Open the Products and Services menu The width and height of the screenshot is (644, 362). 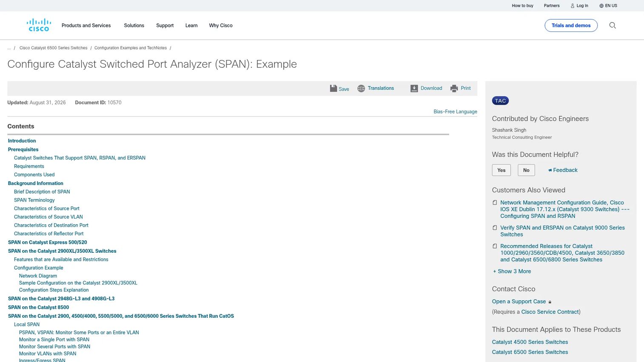pyautogui.click(x=86, y=26)
